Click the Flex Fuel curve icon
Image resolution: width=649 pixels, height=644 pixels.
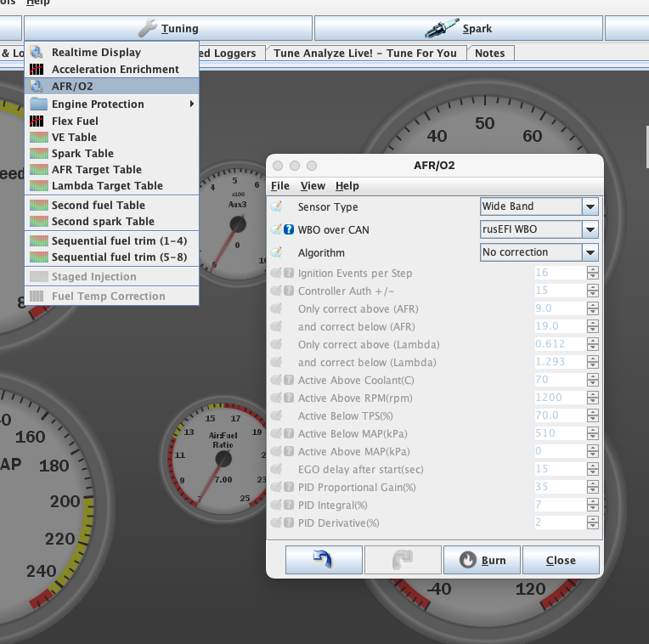tap(37, 121)
